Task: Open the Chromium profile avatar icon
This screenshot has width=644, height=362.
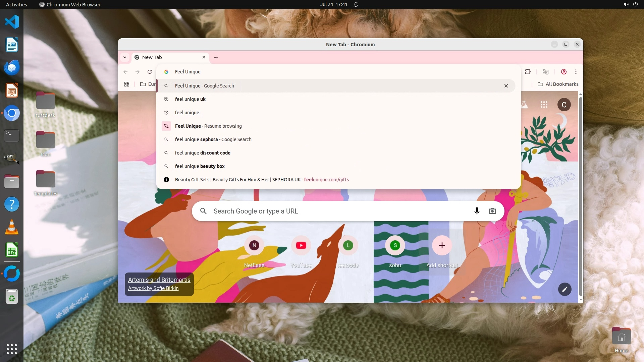Action: click(564, 72)
